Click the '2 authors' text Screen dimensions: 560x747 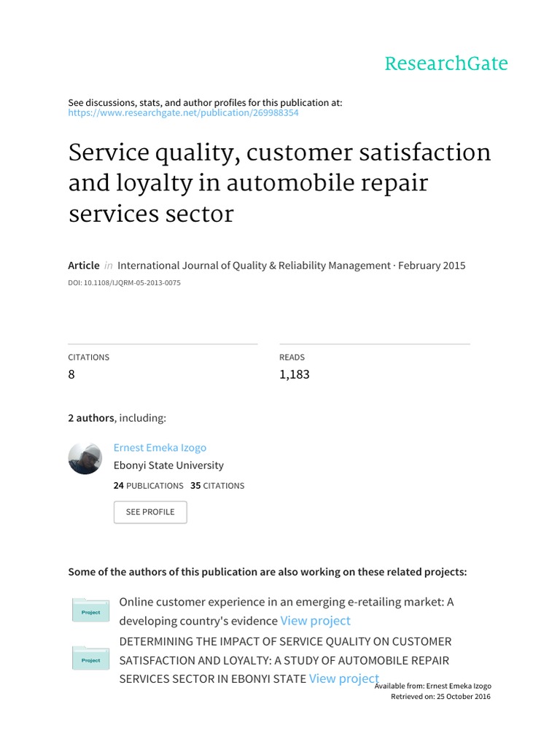pos(90,418)
